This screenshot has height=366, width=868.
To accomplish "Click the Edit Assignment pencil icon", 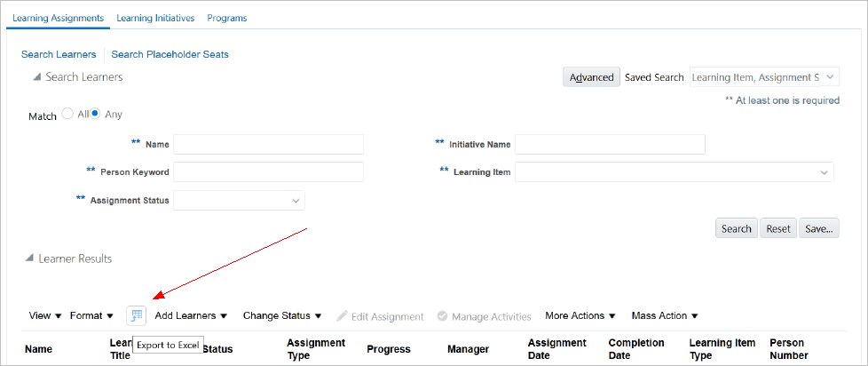I will point(342,316).
